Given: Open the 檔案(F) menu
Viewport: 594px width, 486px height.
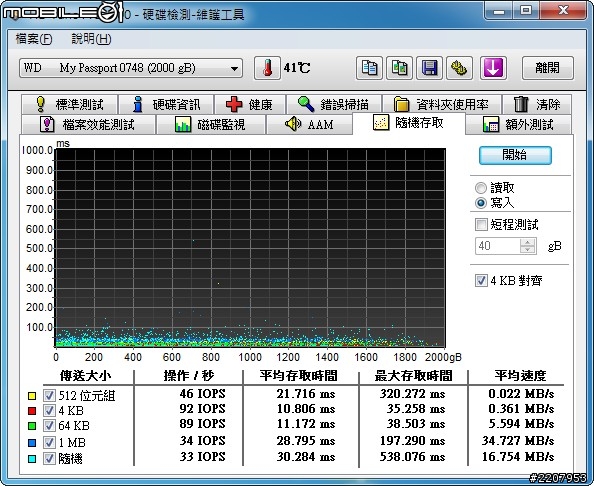Looking at the screenshot, I should point(34,39).
